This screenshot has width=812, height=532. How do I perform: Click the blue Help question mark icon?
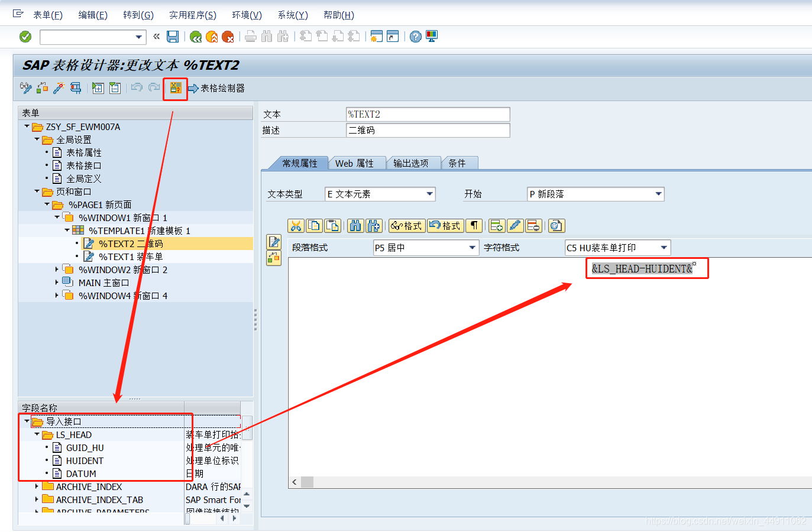pyautogui.click(x=416, y=37)
